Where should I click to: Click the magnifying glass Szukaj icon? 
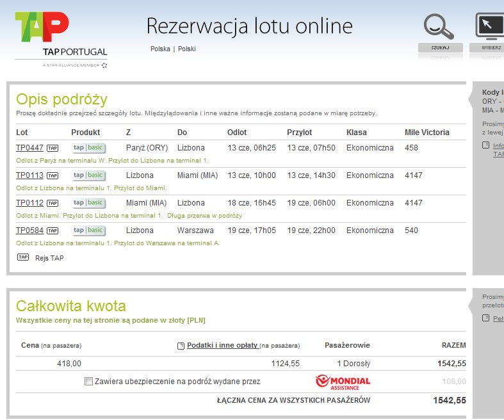pyautogui.click(x=439, y=27)
